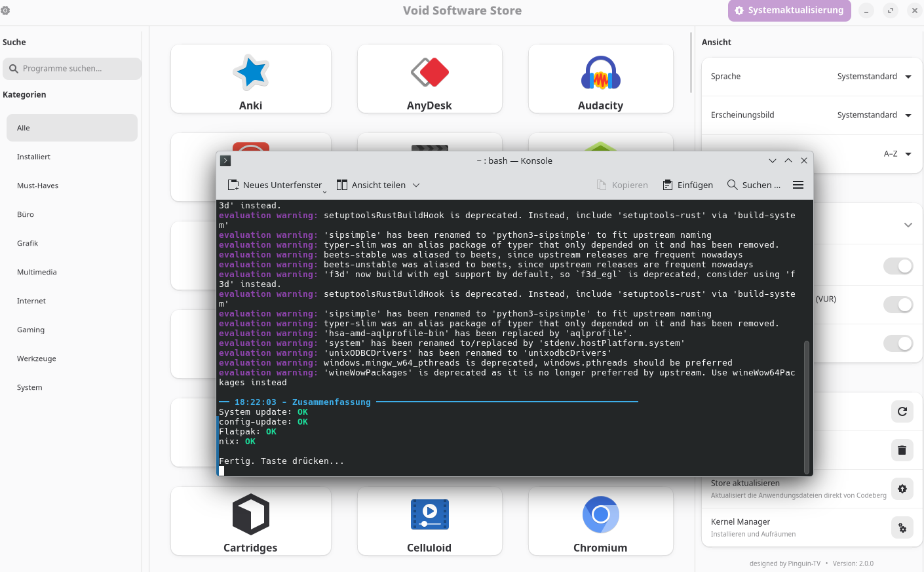The height and width of the screenshot is (572, 924).
Task: Expand the collapsed section chevron in settings panel
Action: [x=908, y=225]
